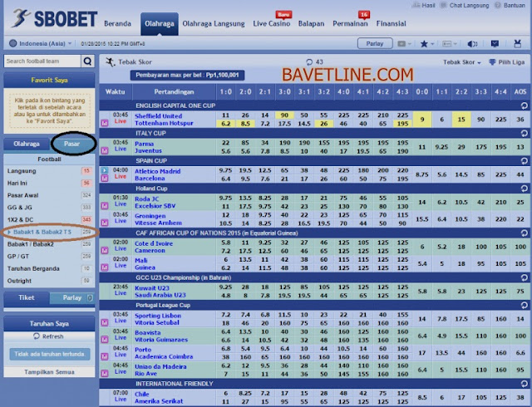Refresh the Portugal League Cup section

pyautogui.click(x=524, y=306)
